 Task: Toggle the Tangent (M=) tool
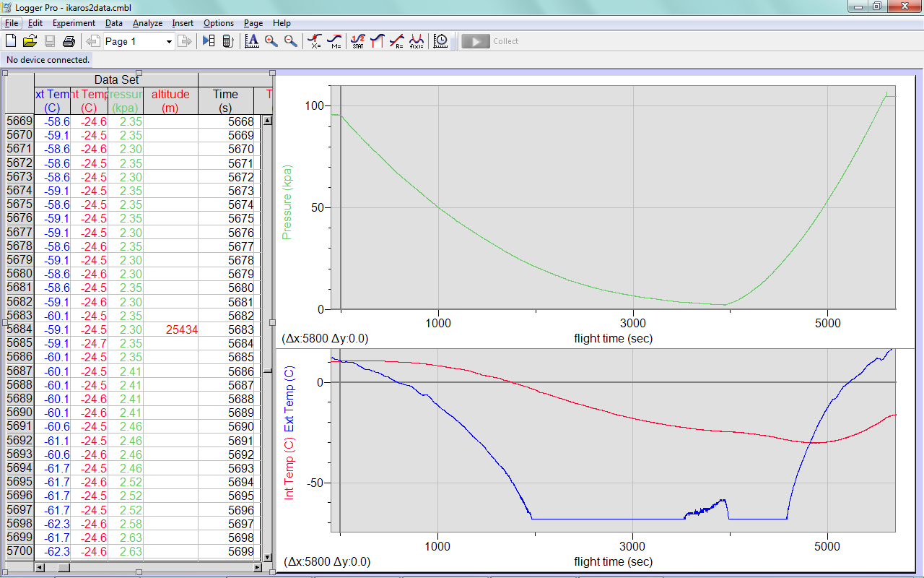(x=334, y=41)
